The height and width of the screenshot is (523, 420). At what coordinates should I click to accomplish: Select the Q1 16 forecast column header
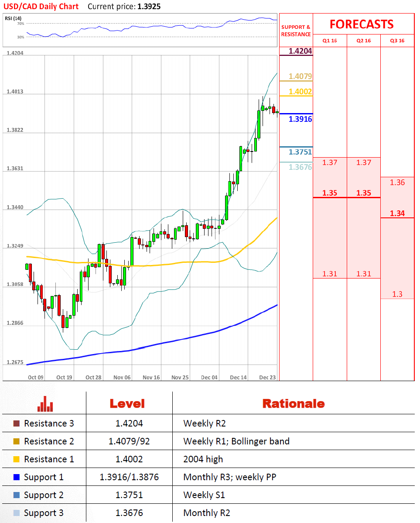[x=329, y=41]
